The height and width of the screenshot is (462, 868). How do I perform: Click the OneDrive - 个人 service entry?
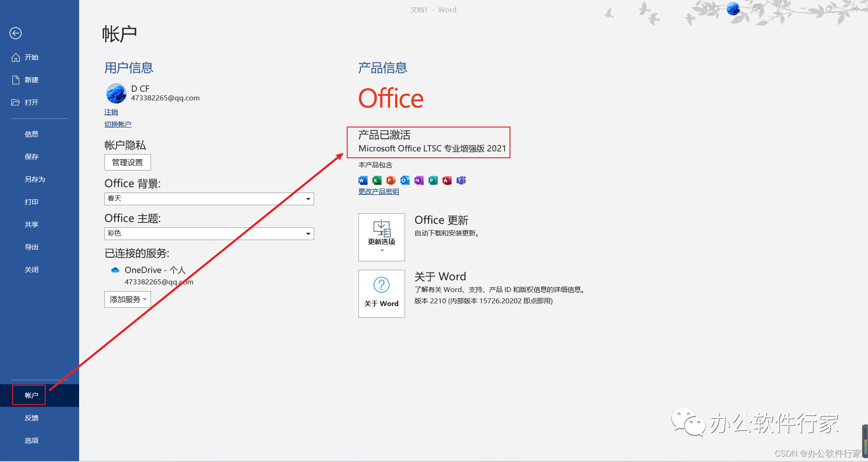click(155, 270)
